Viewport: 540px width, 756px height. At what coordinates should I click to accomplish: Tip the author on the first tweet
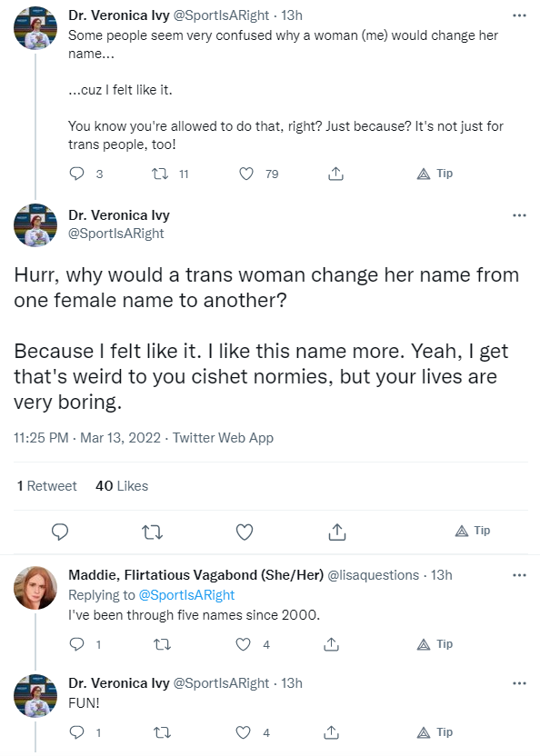pyautogui.click(x=435, y=174)
